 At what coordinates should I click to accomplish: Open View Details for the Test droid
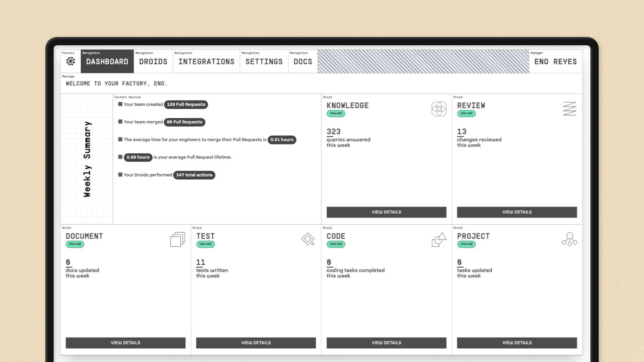pos(256,343)
